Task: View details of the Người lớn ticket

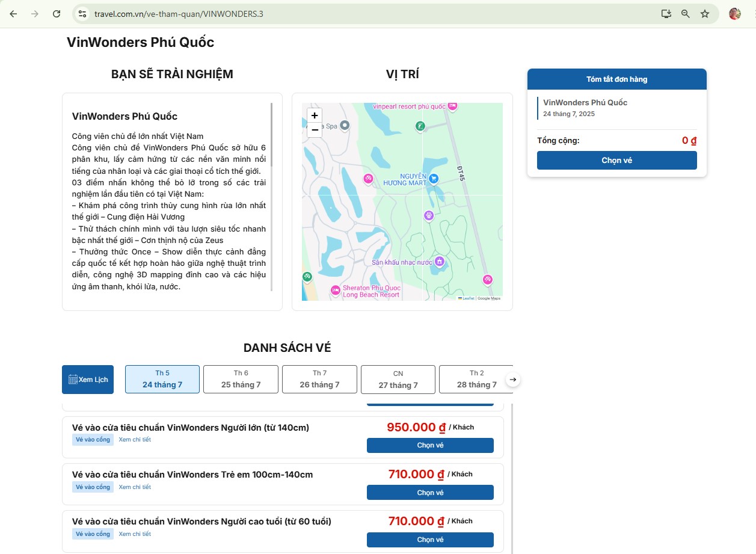Action: 135,440
